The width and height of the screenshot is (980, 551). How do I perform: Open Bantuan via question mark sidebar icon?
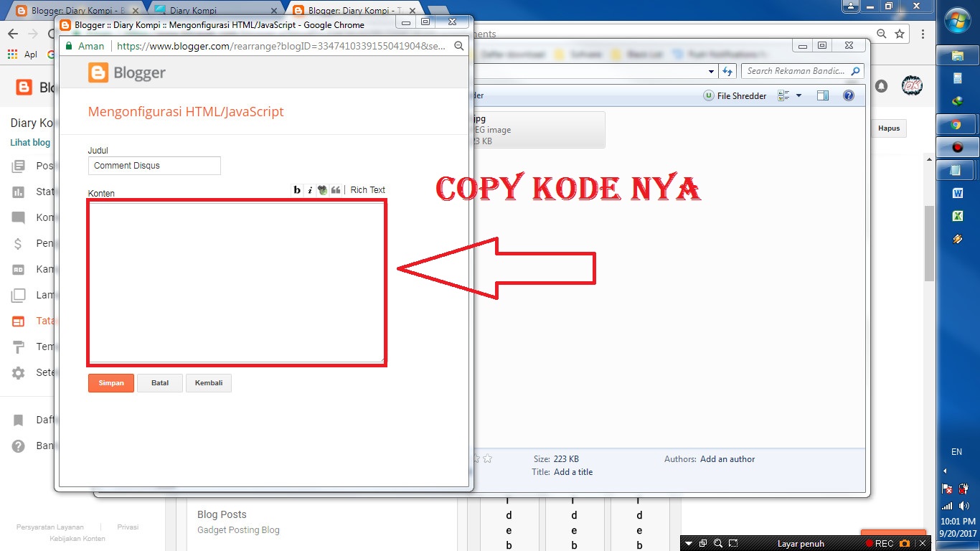point(19,446)
